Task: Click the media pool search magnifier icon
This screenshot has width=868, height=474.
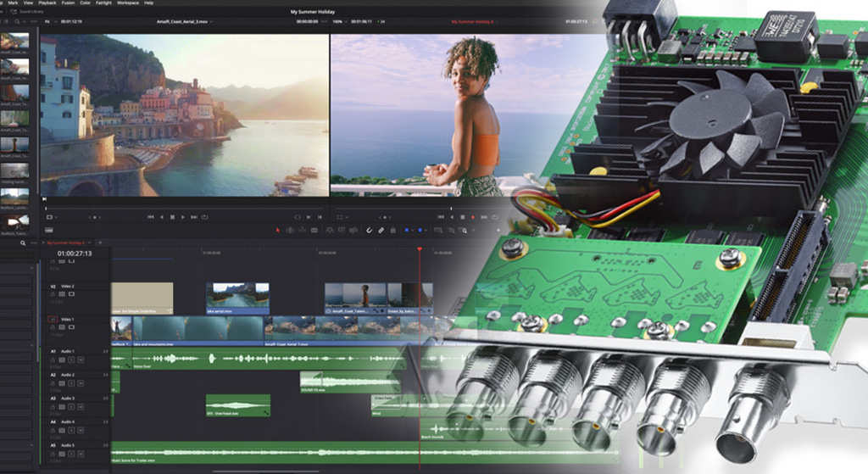Action: (x=17, y=21)
